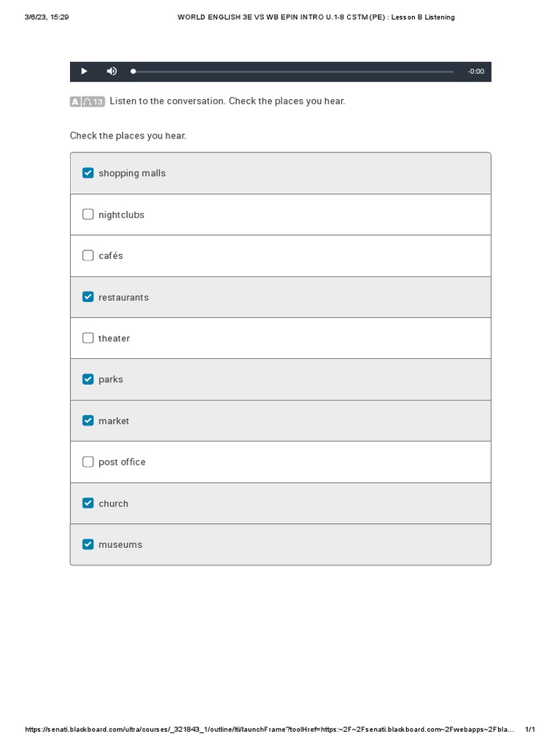
Task: Uncheck the market checkbox
Action: point(88,420)
